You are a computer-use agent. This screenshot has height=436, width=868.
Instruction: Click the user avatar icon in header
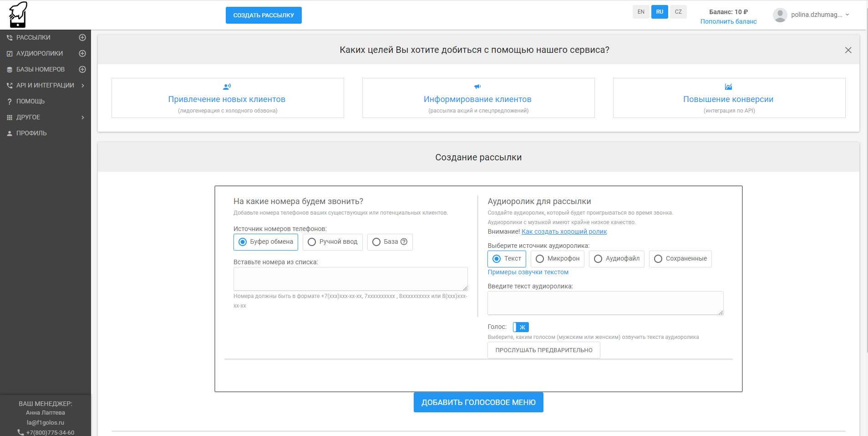click(x=780, y=15)
